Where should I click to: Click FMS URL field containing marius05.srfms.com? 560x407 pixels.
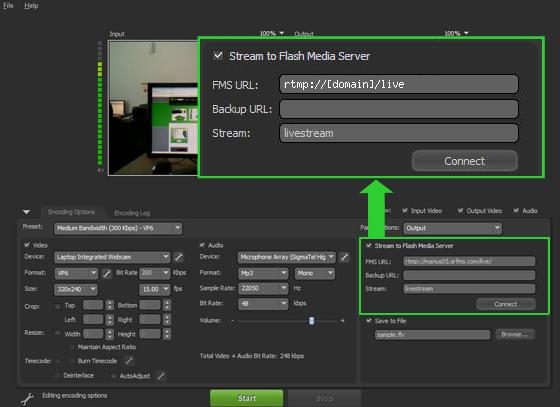click(469, 261)
